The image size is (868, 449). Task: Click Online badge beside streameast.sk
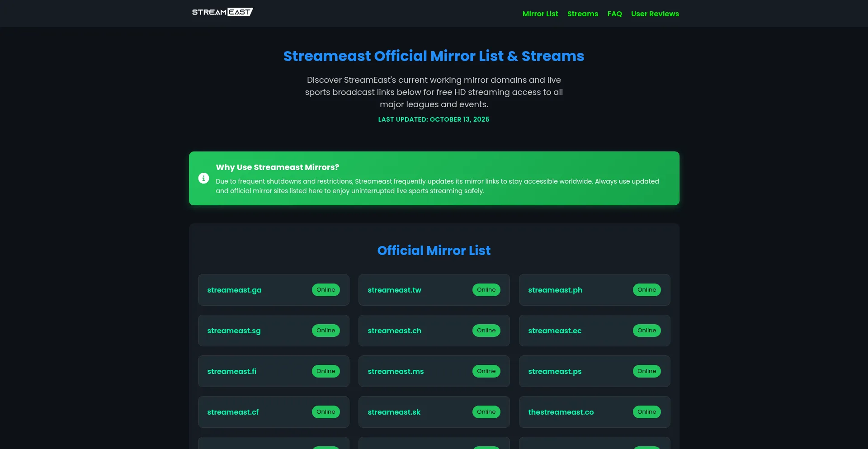[x=486, y=412]
